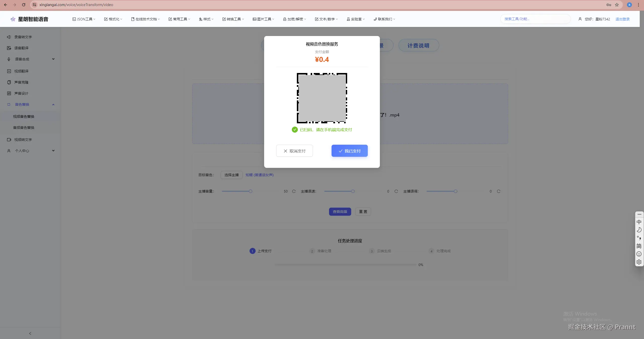
Task: Click the 重置 button
Action: [363, 212]
